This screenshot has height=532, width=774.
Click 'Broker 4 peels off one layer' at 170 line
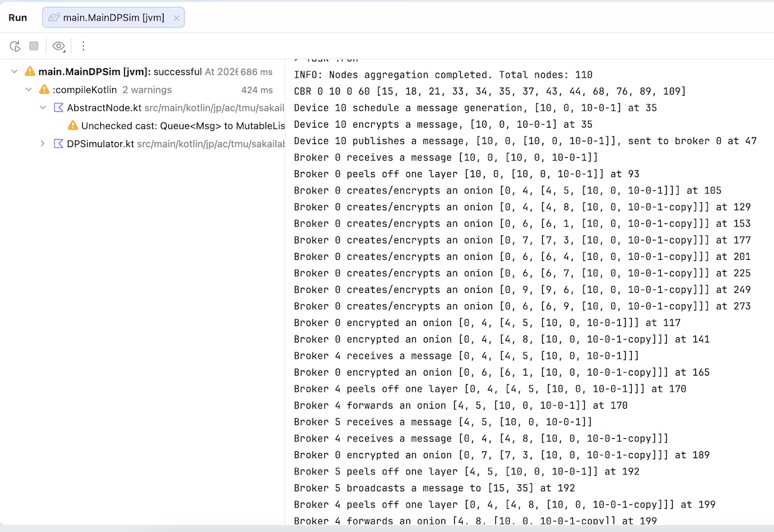[x=490, y=389]
